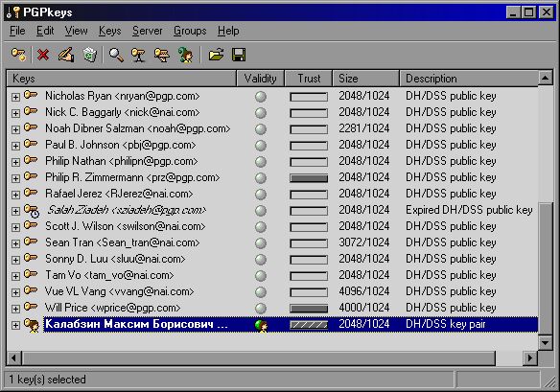This screenshot has width=560, height=392.
Task: Click the Export keys floppy disk icon
Action: tap(239, 55)
